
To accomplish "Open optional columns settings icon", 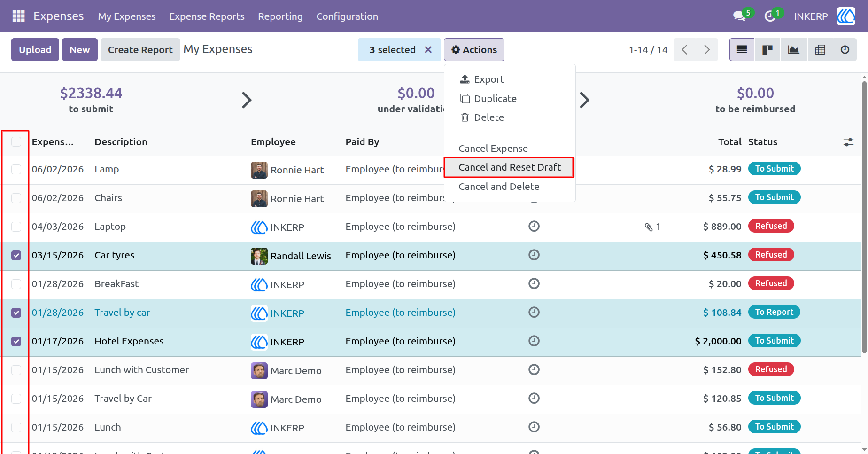I will (x=848, y=142).
